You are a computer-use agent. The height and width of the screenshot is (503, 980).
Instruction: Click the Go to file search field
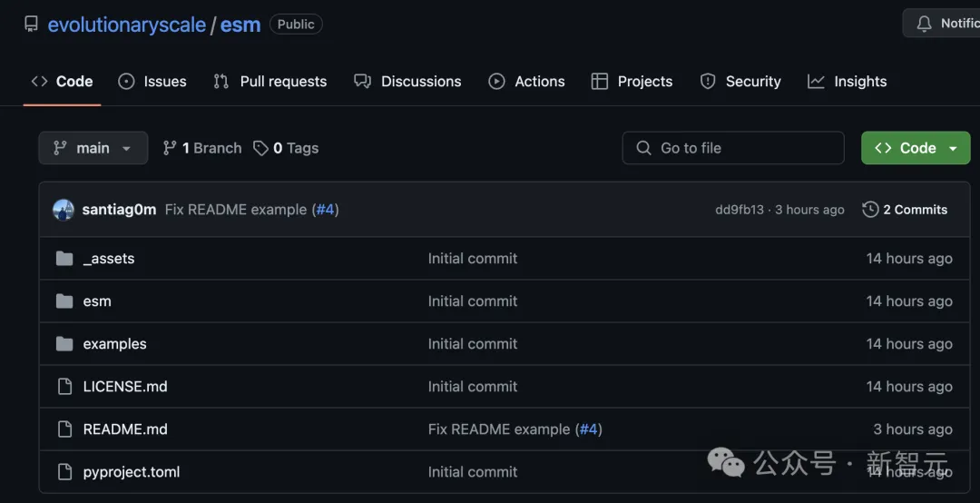[733, 148]
